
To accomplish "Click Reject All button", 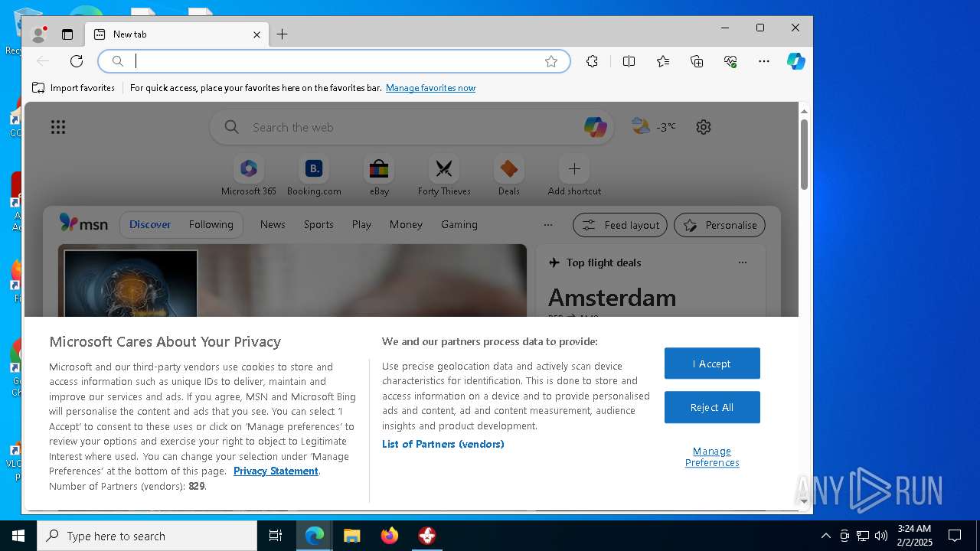I will tap(712, 407).
